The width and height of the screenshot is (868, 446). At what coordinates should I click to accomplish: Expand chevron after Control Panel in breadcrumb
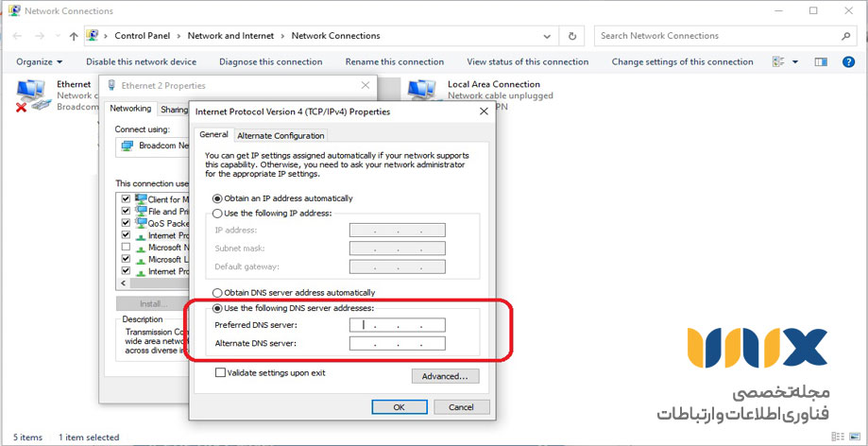pos(179,36)
